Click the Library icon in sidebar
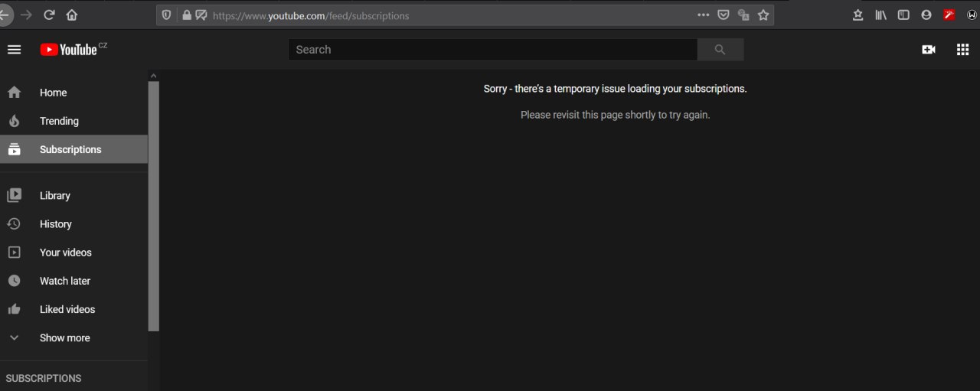 [x=14, y=196]
